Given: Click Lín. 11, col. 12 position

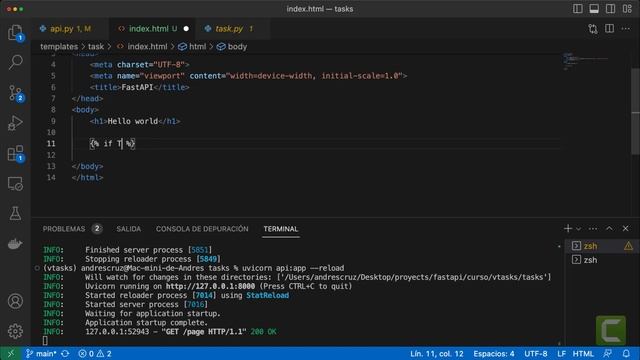Looking at the screenshot, I should coord(436,353).
